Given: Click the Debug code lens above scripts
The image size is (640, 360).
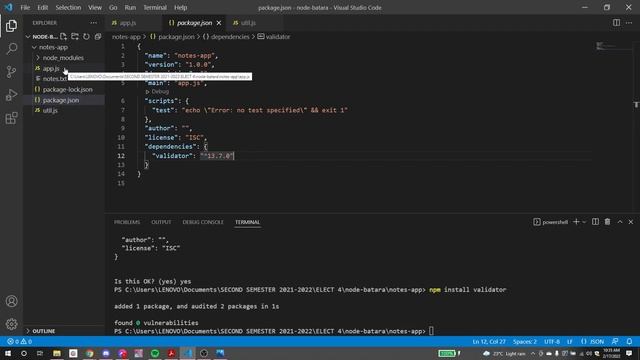Looking at the screenshot, I should pos(157,91).
